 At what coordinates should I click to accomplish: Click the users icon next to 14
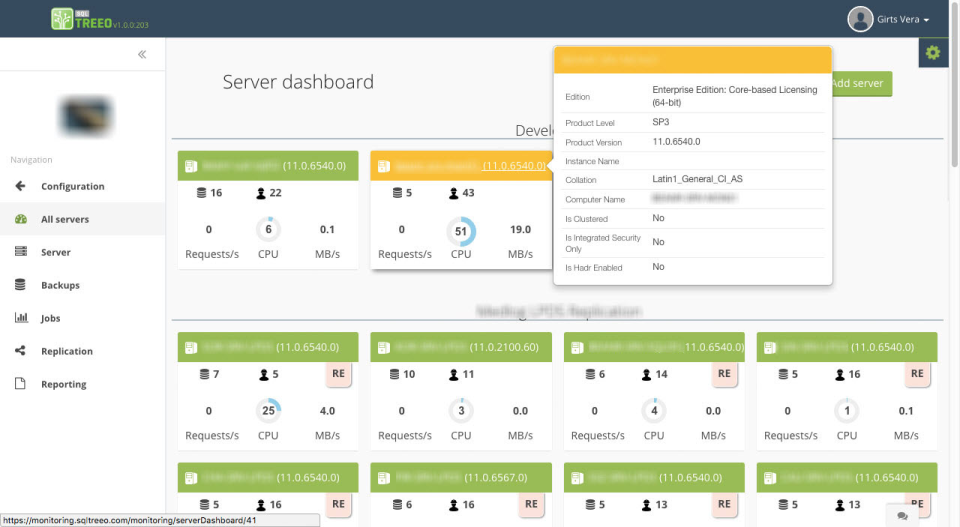(647, 375)
